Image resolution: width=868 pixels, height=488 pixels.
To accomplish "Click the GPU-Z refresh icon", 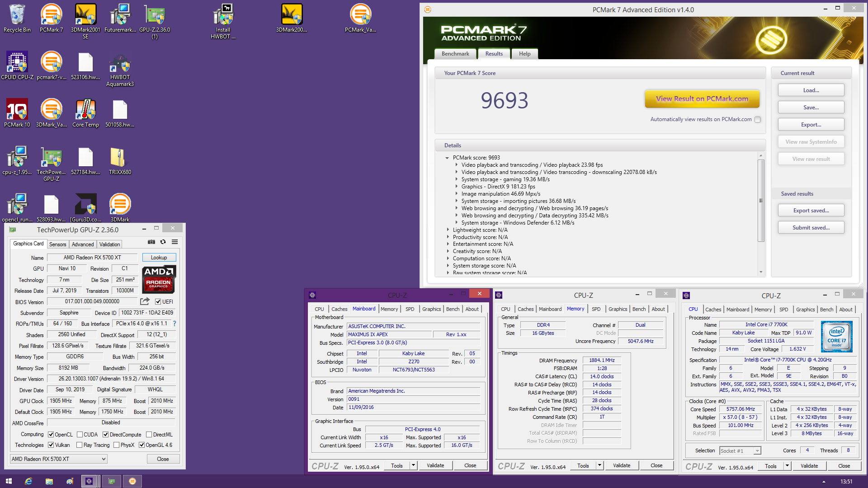I will click(x=163, y=242).
